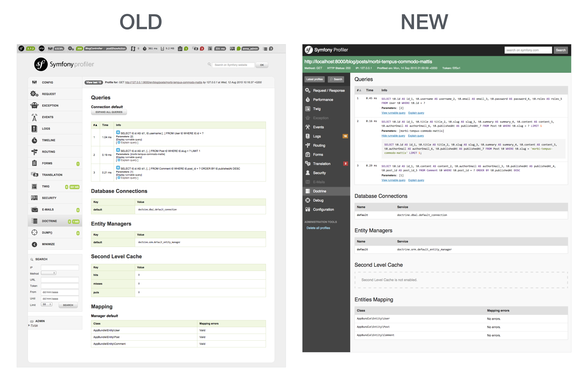Open the Routing signpost icon in old sidebar
Viewport: 588px width, 382px height.
[x=34, y=152]
